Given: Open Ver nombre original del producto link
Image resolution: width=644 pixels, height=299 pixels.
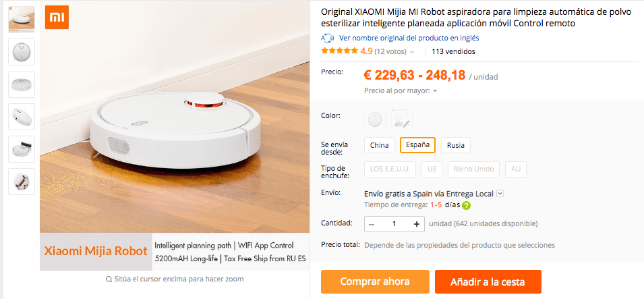Looking at the screenshot, I should [x=409, y=38].
